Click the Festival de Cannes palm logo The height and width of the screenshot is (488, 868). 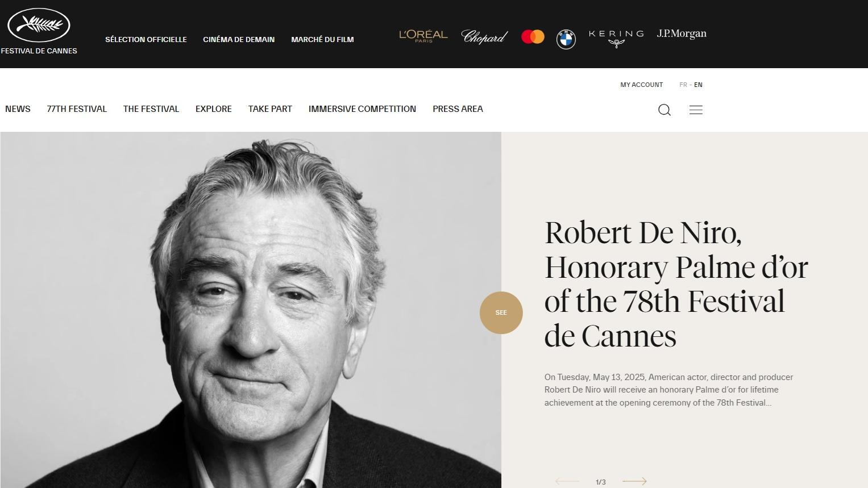(x=39, y=26)
